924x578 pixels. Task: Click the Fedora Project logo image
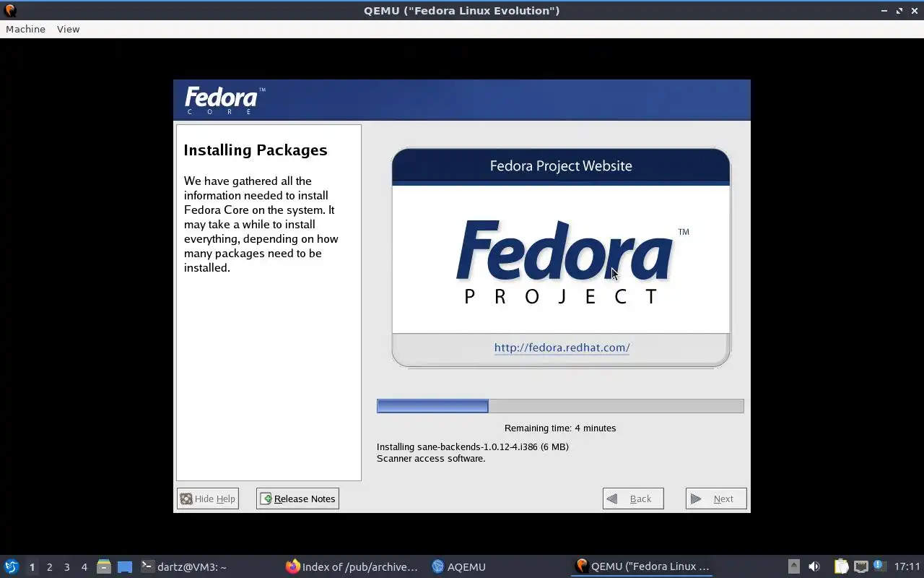coord(572,262)
